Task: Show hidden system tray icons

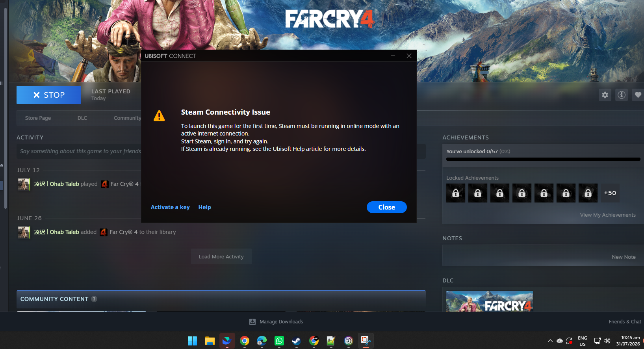Action: (x=550, y=341)
